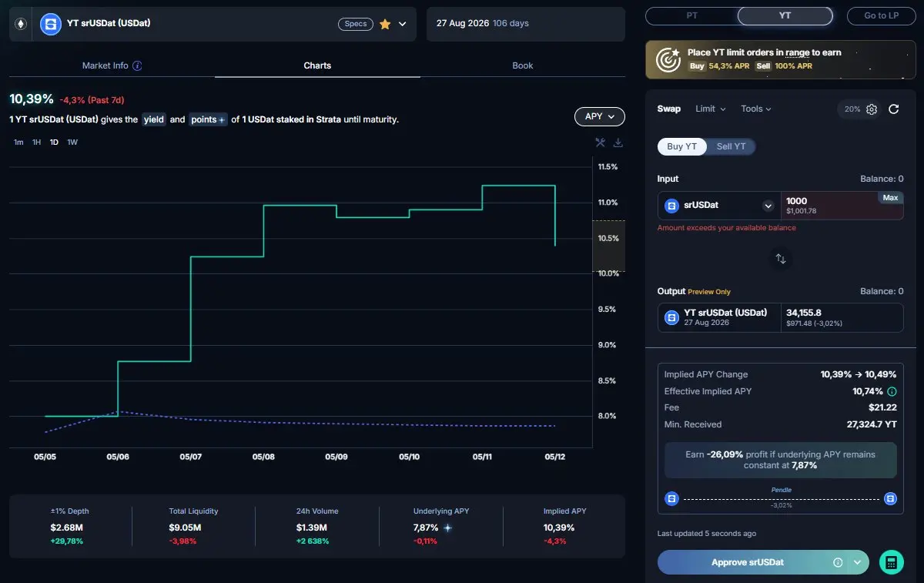This screenshot has height=583, width=924.
Task: Click the points plus sparkle icon
Action: click(223, 120)
